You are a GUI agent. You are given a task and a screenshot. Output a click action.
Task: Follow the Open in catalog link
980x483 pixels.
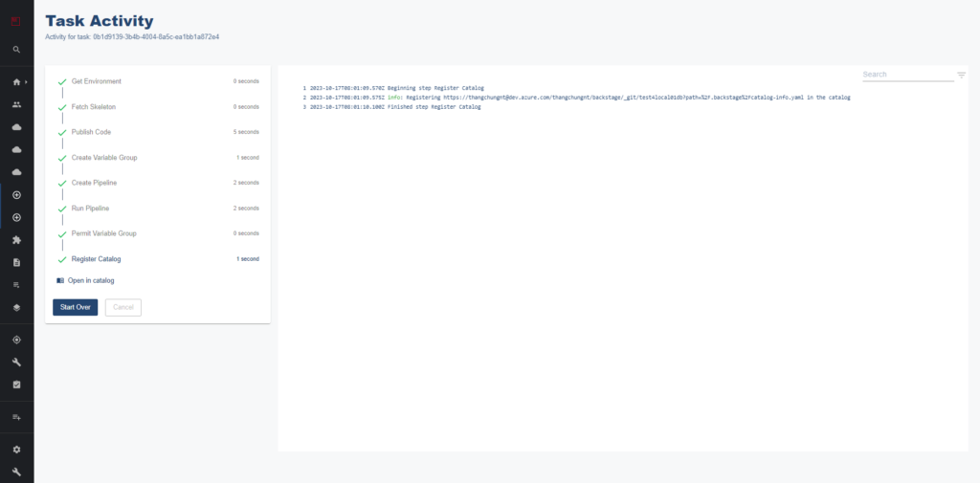90,281
